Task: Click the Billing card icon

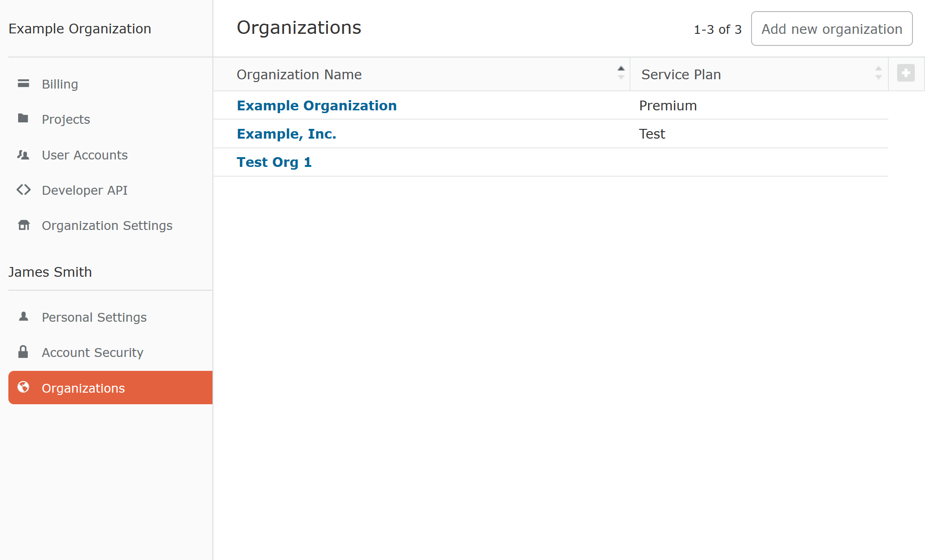Action: (23, 83)
